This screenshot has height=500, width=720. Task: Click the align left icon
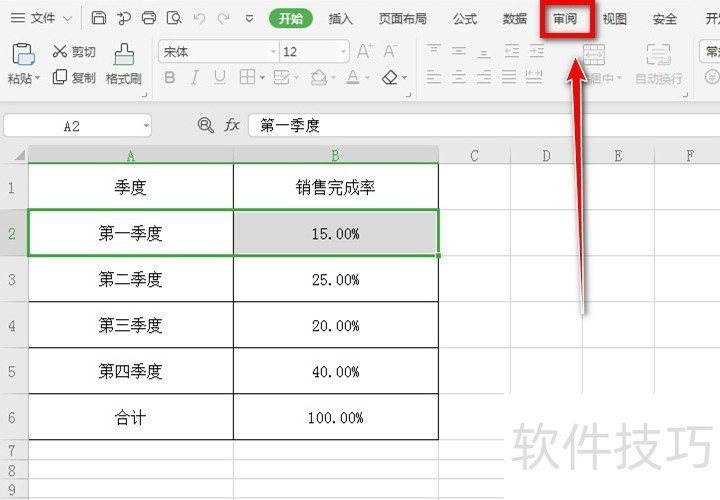pyautogui.click(x=433, y=76)
